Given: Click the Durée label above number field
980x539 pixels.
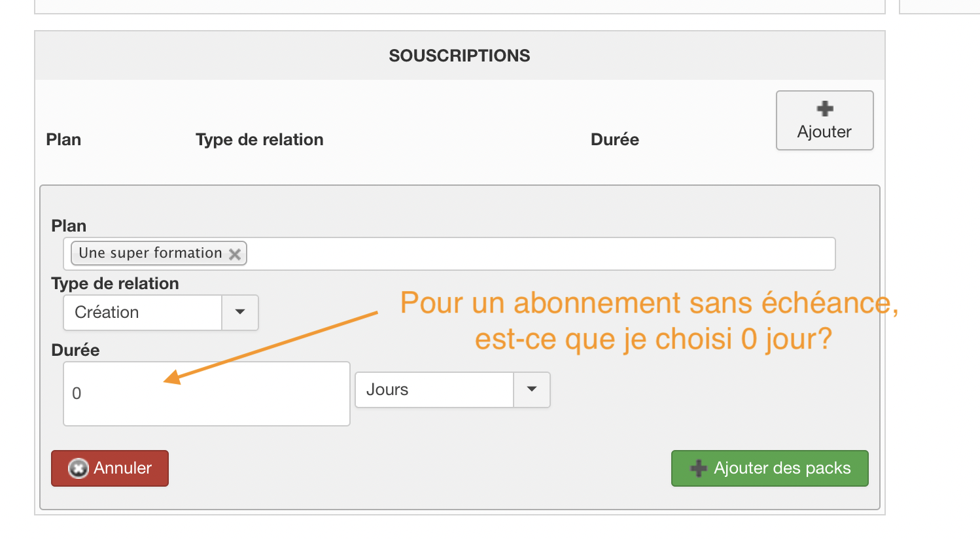Looking at the screenshot, I should click(x=75, y=350).
